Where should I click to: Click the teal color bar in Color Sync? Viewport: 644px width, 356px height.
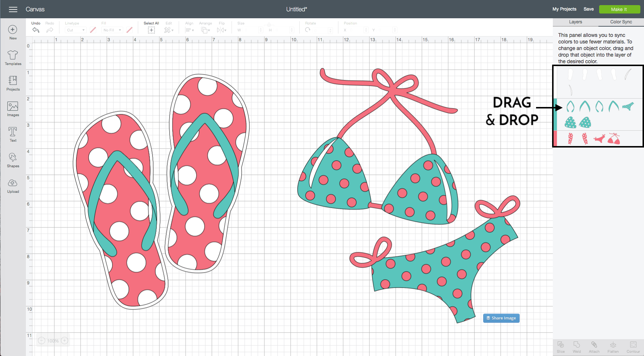(x=555, y=114)
